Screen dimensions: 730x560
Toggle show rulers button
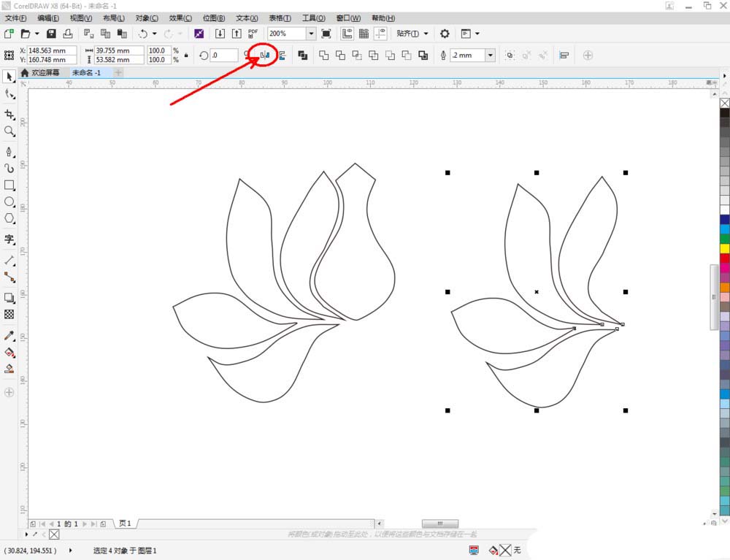[347, 34]
